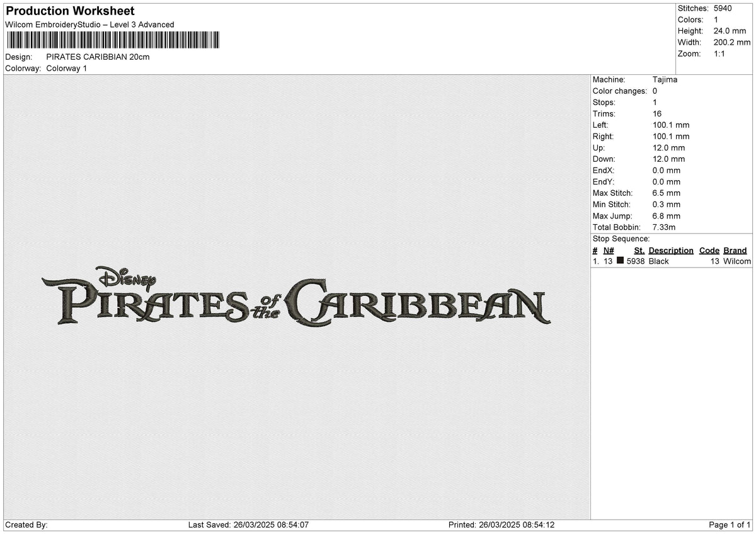Click the 'Printed: 26/03/2025 08:54:12' text

tap(501, 525)
